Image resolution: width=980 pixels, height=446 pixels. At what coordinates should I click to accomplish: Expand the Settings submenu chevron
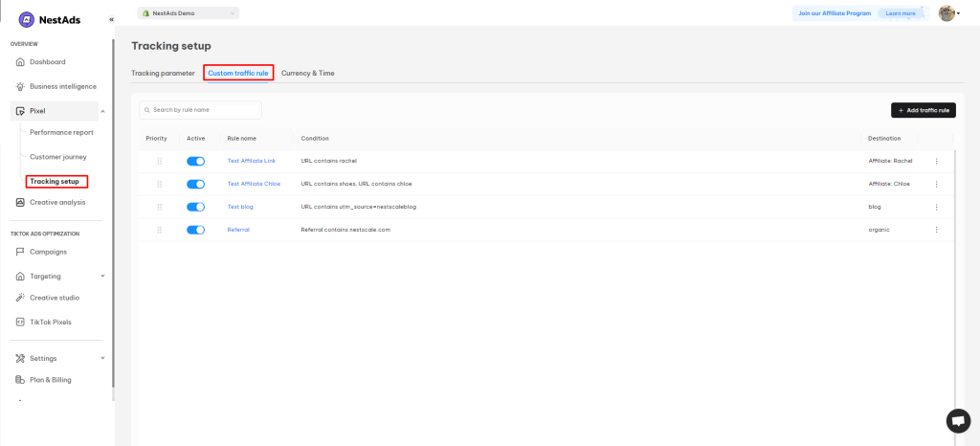coord(102,359)
